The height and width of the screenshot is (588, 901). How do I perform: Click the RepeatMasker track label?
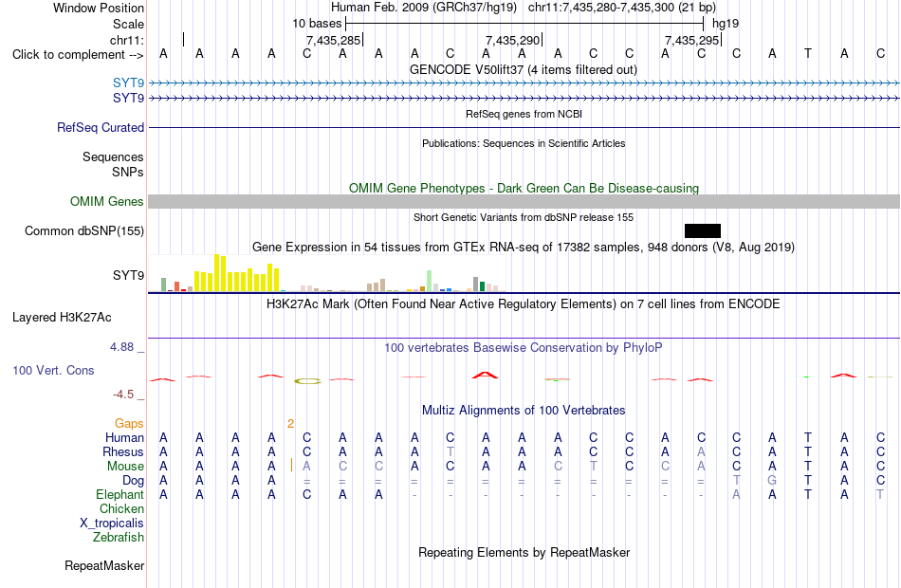coord(104,566)
